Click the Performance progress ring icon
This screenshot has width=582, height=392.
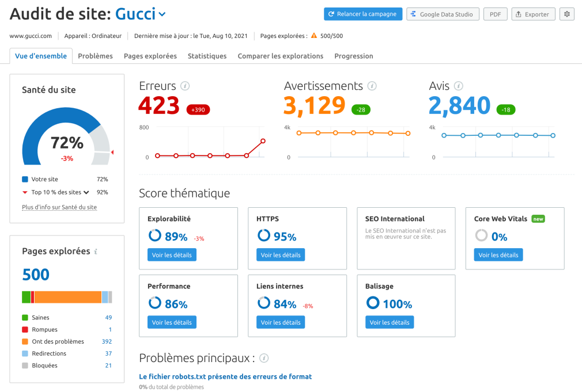[x=155, y=303]
